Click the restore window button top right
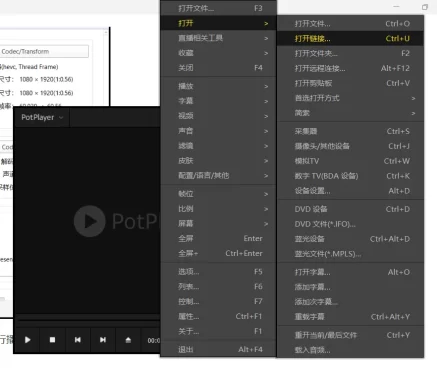 click(x=425, y=7)
